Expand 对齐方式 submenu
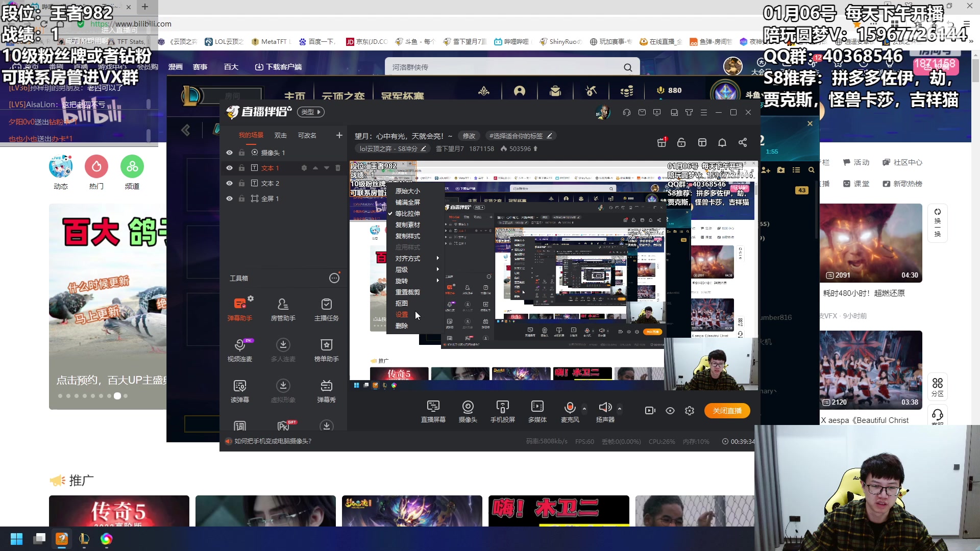The height and width of the screenshot is (551, 980). pos(415,259)
